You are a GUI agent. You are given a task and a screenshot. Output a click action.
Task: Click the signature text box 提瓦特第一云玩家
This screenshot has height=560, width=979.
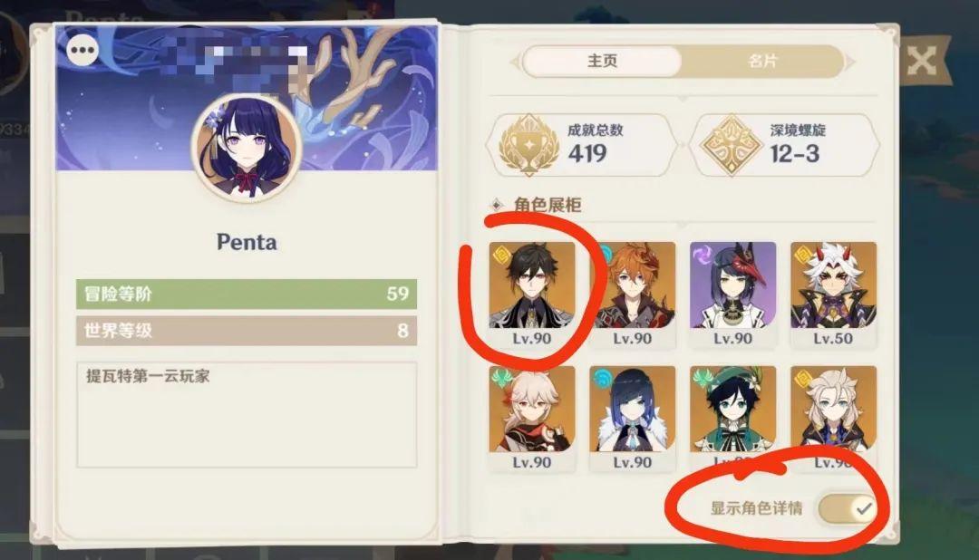tap(247, 414)
